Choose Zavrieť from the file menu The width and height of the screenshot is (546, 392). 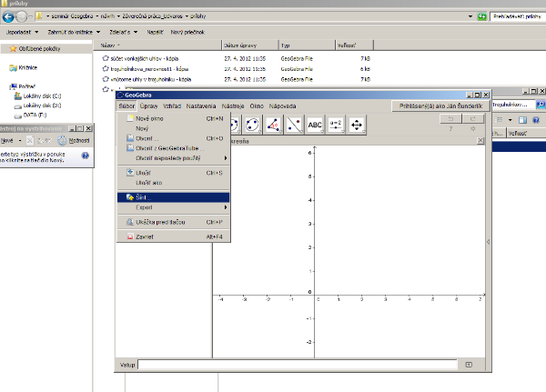click(x=174, y=236)
